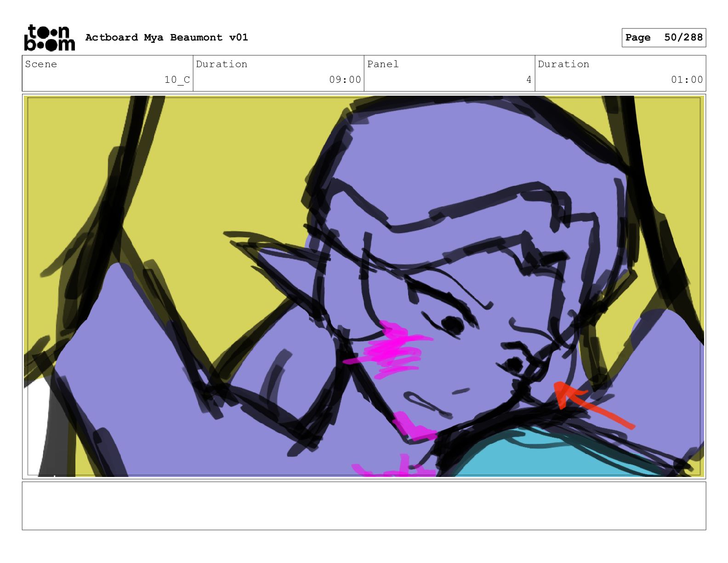Select the panel number '4'

coord(529,80)
